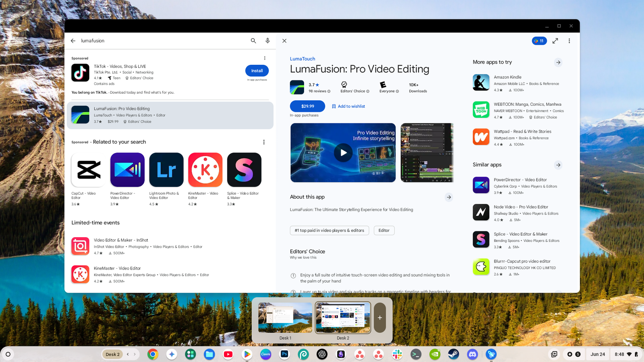Click Install for TikTok
This screenshot has height=362, width=644.
(x=256, y=71)
